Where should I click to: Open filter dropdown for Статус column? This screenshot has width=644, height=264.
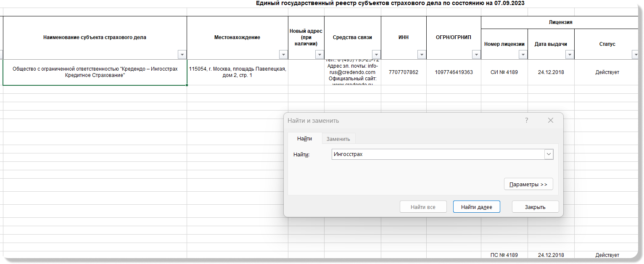click(x=635, y=55)
